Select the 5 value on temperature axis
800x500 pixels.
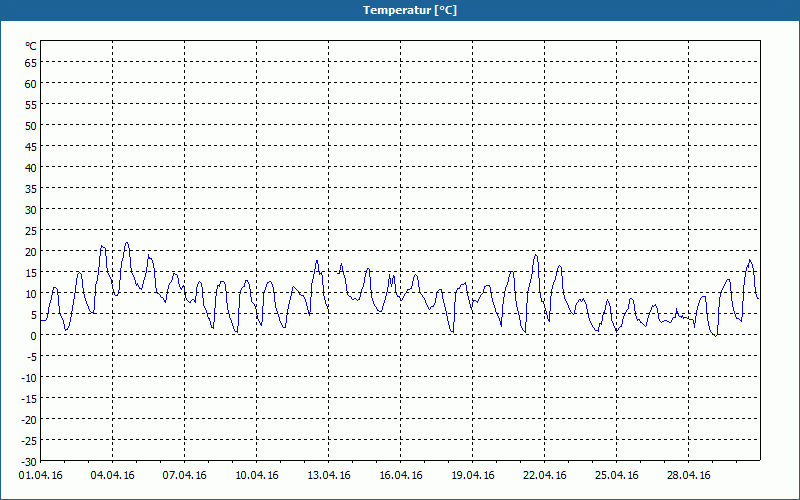point(34,315)
